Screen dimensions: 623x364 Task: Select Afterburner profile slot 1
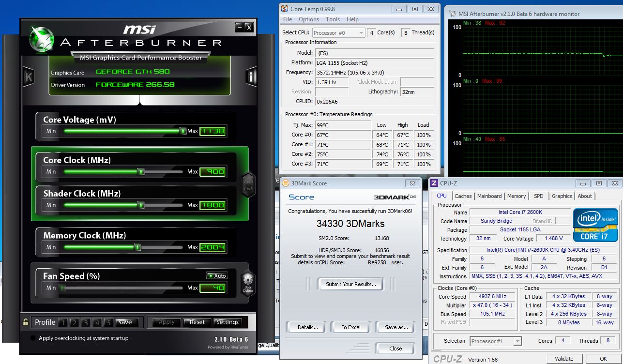pyautogui.click(x=63, y=322)
